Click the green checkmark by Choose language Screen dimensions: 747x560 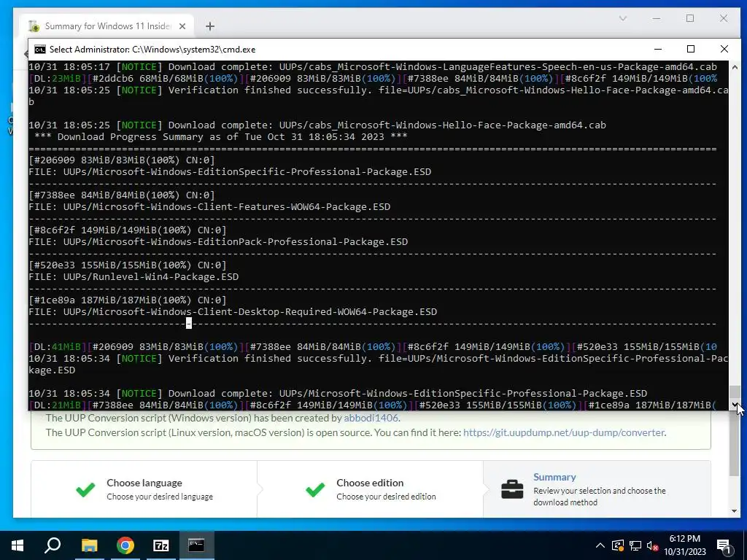(x=86, y=489)
